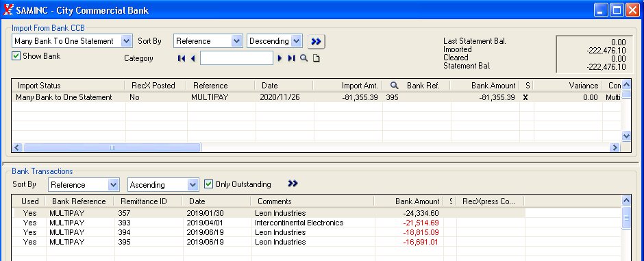Screen dimensions: 644x261
Task: Click the magnifier in the Bank Ref. header
Action: (x=394, y=86)
